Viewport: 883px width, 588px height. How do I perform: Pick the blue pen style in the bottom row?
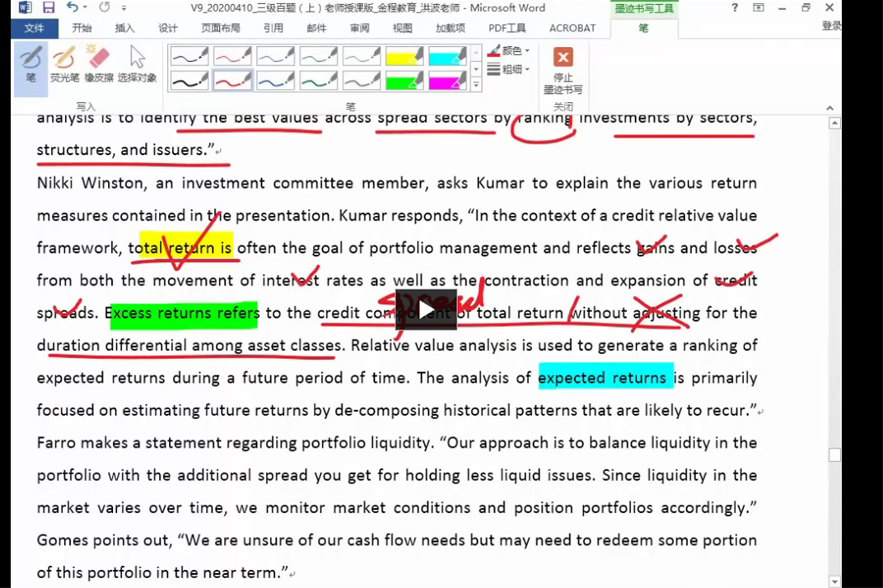[x=275, y=81]
